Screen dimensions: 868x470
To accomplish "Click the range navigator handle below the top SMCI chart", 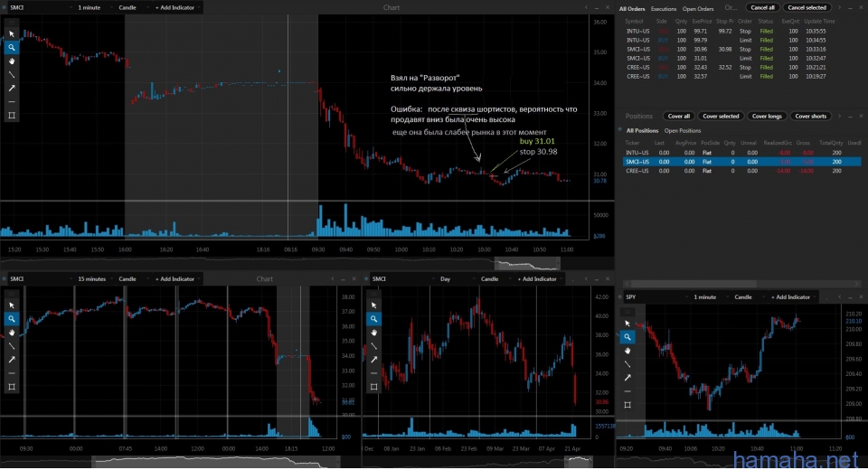I will [527, 264].
